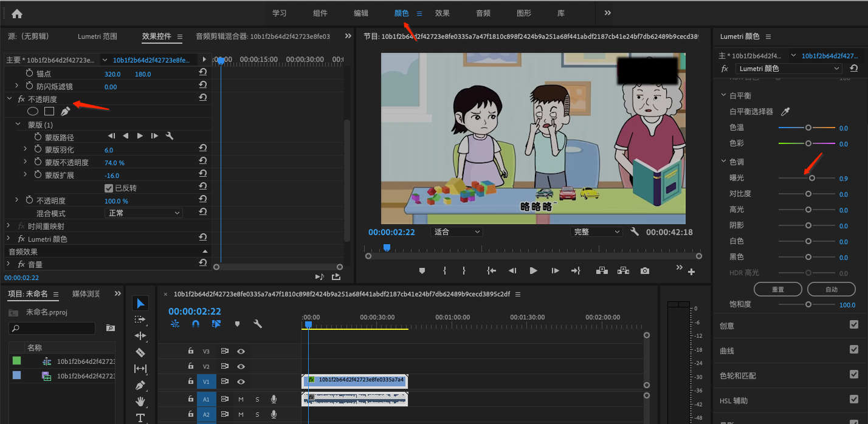Disable the HSL 辅助 section checkbox
The height and width of the screenshot is (424, 868).
pos(854,400)
